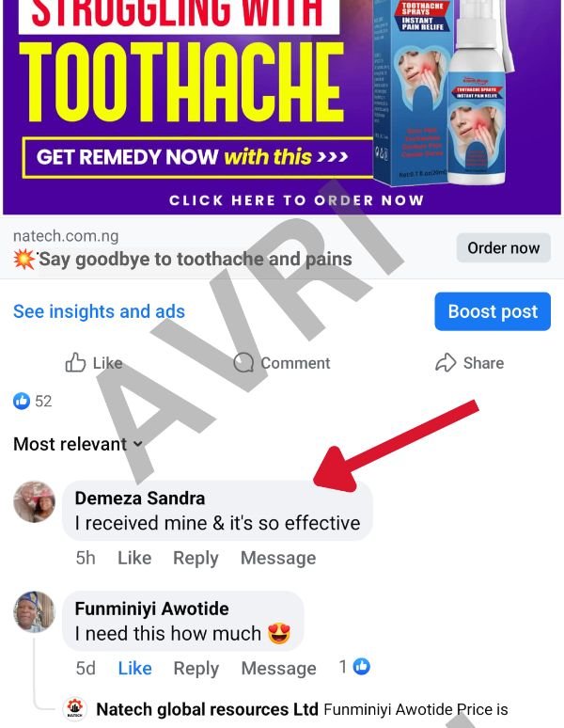Open See insights and ads link
The height and width of the screenshot is (728, 564).
[99, 311]
